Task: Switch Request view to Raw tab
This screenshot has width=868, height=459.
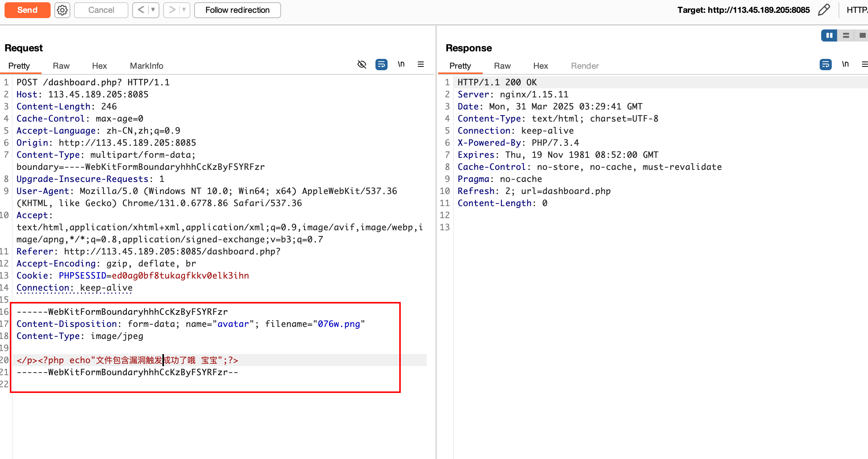Action: point(61,66)
